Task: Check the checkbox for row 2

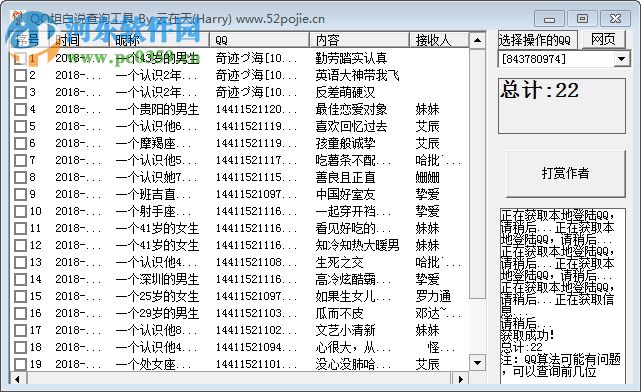Action: (x=20, y=75)
